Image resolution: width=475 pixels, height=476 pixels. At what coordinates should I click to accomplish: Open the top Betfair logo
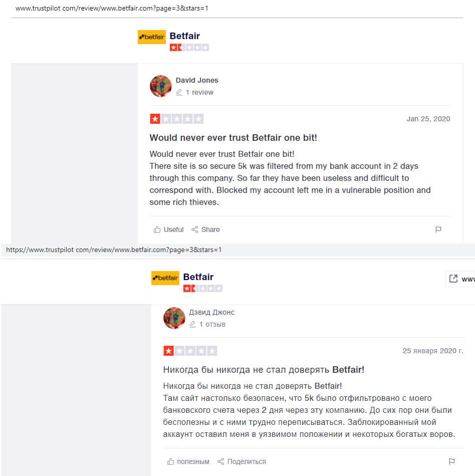[x=151, y=37]
